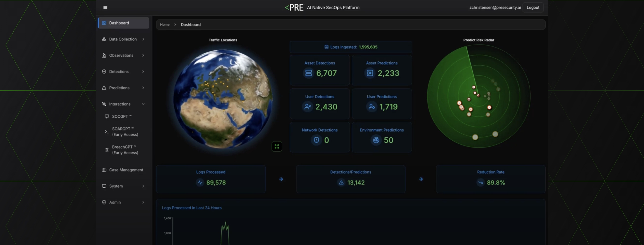This screenshot has width=644, height=245.
Task: Click the User Detections person icon
Action: (x=308, y=107)
